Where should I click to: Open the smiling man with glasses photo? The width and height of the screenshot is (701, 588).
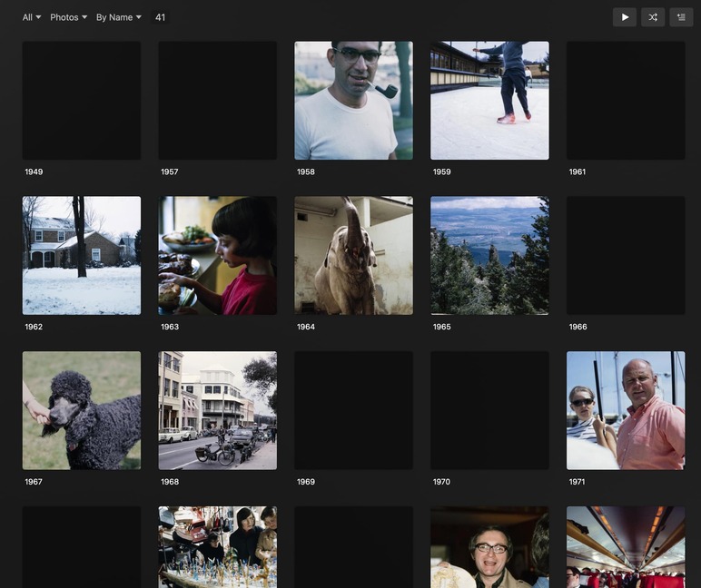tap(489, 547)
